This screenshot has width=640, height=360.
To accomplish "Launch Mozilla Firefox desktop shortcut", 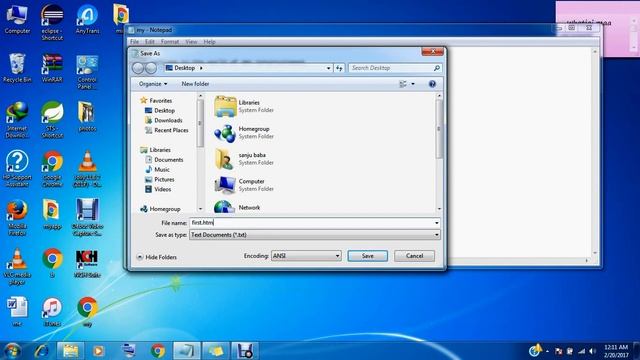I will pos(17,218).
